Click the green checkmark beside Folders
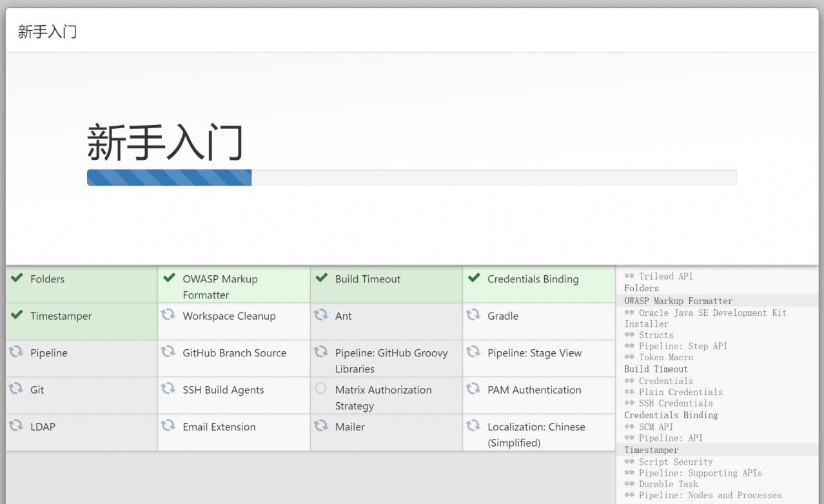Viewport: 824px width, 504px height. [x=17, y=278]
